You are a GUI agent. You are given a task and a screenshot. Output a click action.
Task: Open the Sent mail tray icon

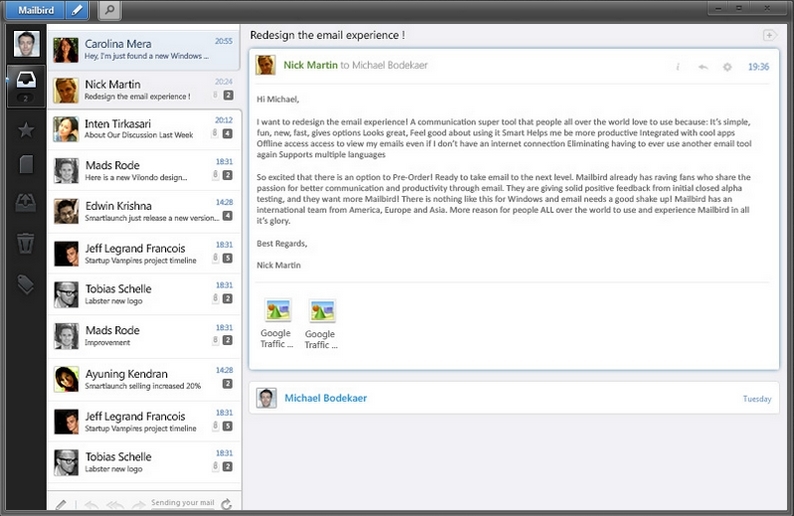coord(26,203)
